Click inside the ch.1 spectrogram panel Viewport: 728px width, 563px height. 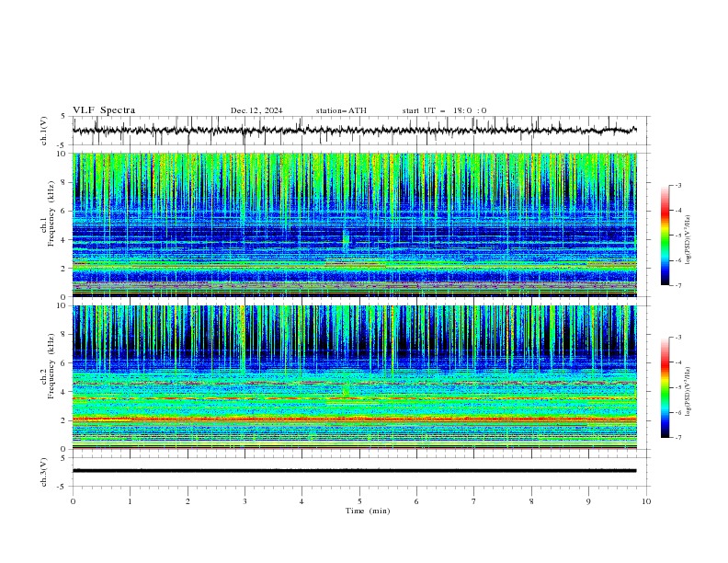click(x=355, y=224)
